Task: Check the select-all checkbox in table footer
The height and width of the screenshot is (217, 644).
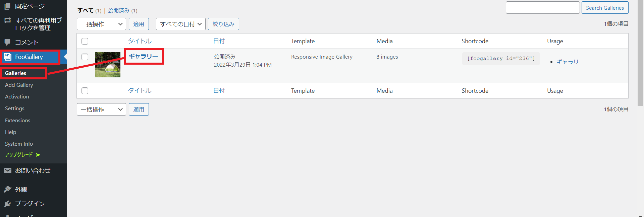Action: pos(85,91)
